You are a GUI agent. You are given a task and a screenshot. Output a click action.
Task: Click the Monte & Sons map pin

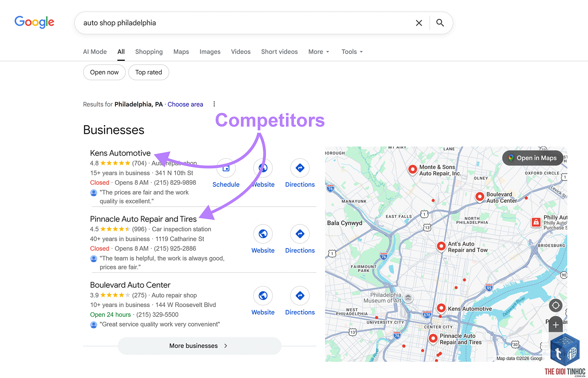[x=413, y=170]
